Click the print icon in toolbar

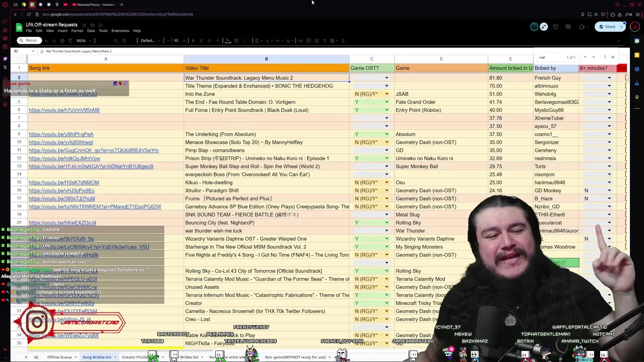62,41
